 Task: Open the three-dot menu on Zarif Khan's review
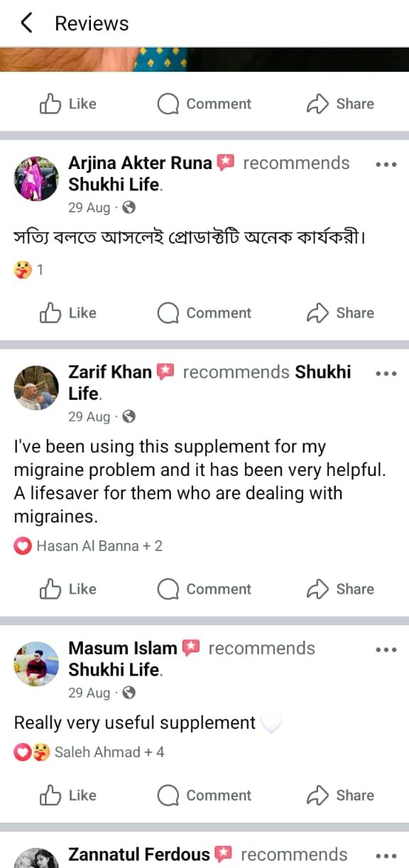pyautogui.click(x=386, y=372)
